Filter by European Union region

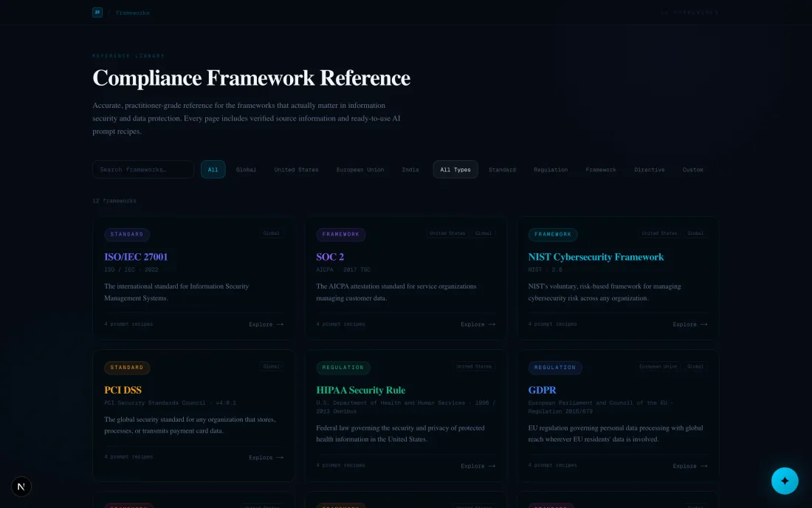point(360,169)
